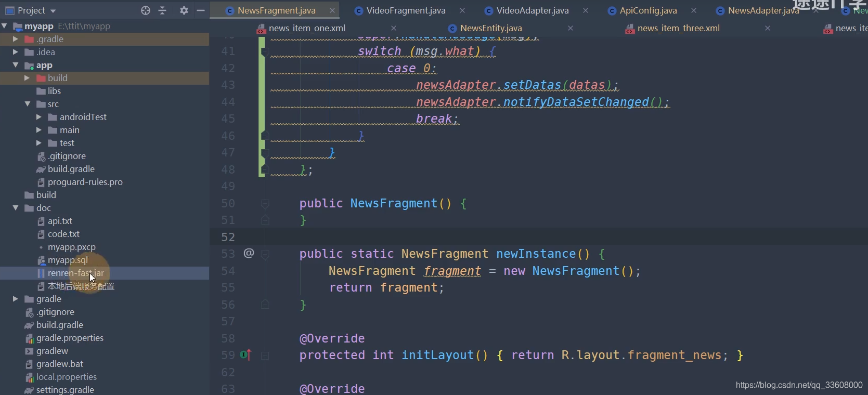Open the Project panel settings gear
The width and height of the screenshot is (868, 395).
(x=184, y=10)
